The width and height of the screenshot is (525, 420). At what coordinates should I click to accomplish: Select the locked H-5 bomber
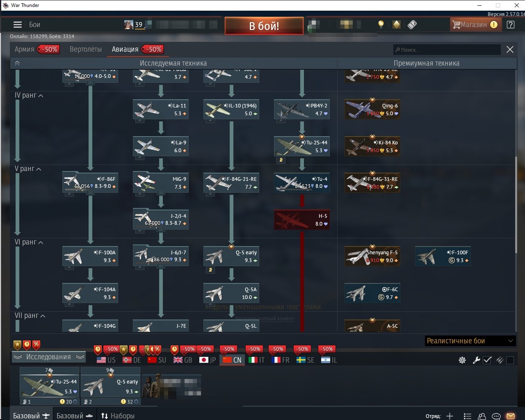[x=302, y=220]
